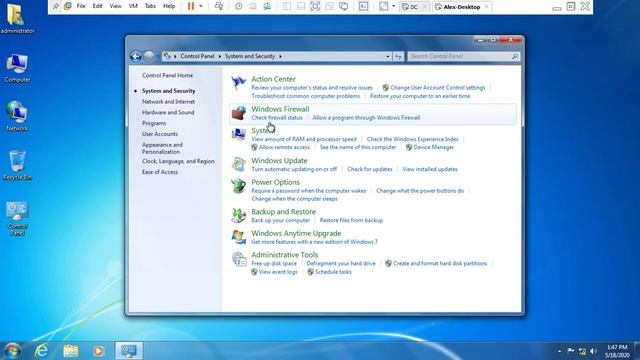This screenshot has height=360, width=640.
Task: Open the stretch display dropdown arrow
Action: point(393,6)
